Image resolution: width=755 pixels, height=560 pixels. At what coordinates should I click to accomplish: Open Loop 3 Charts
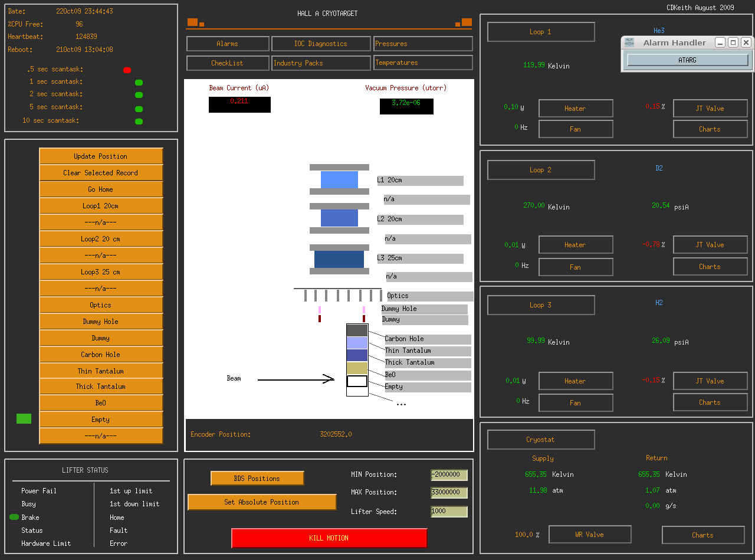click(710, 402)
